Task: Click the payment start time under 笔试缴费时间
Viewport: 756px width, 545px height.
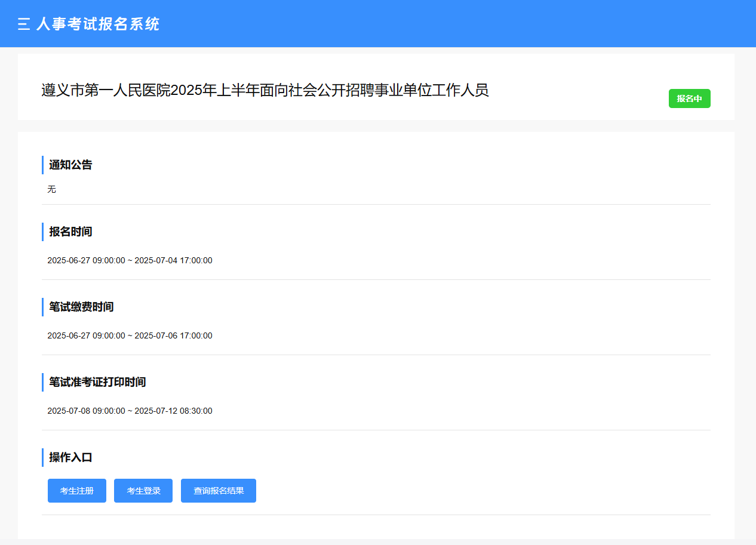Action: pyautogui.click(x=86, y=335)
